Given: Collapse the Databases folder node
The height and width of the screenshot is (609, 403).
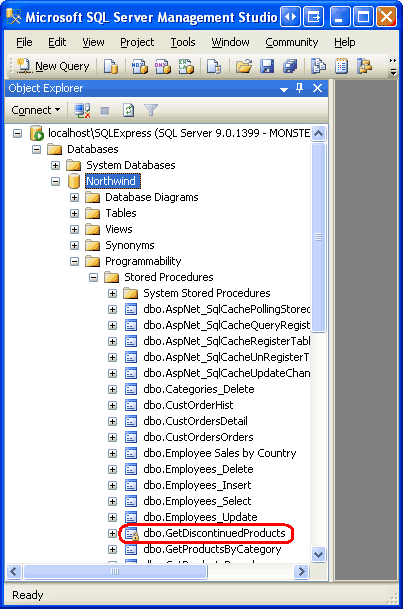Looking at the screenshot, I should pos(36,150).
